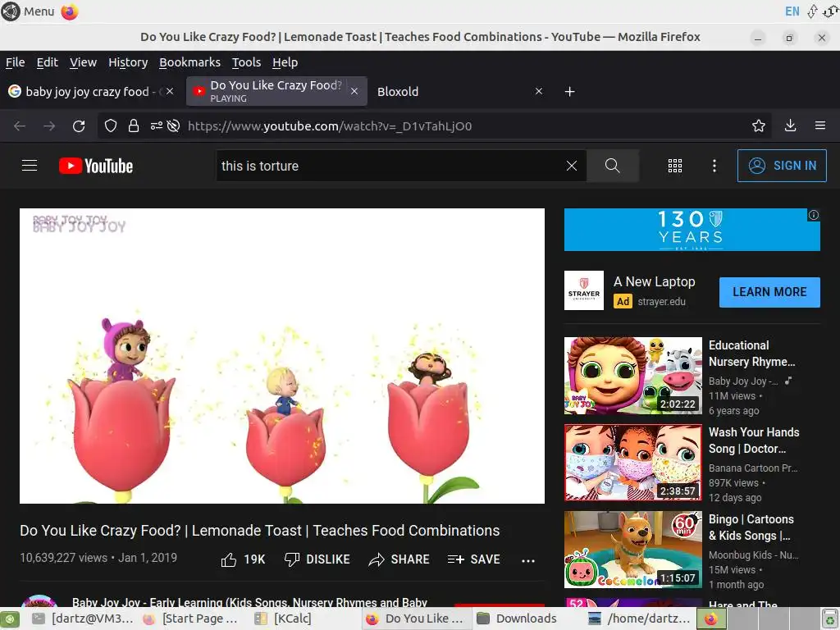Open YouTube settings three-dot menu
The width and height of the screenshot is (840, 630).
point(714,166)
